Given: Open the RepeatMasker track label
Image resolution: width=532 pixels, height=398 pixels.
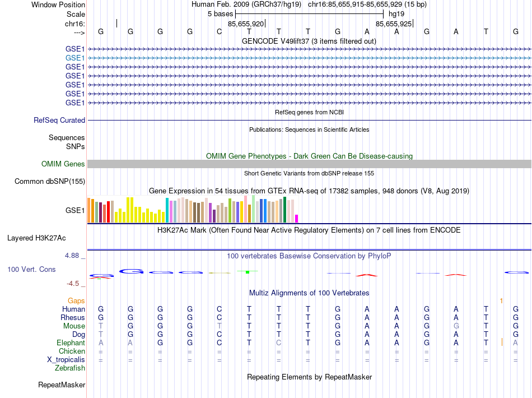Looking at the screenshot, I should click(x=62, y=385).
